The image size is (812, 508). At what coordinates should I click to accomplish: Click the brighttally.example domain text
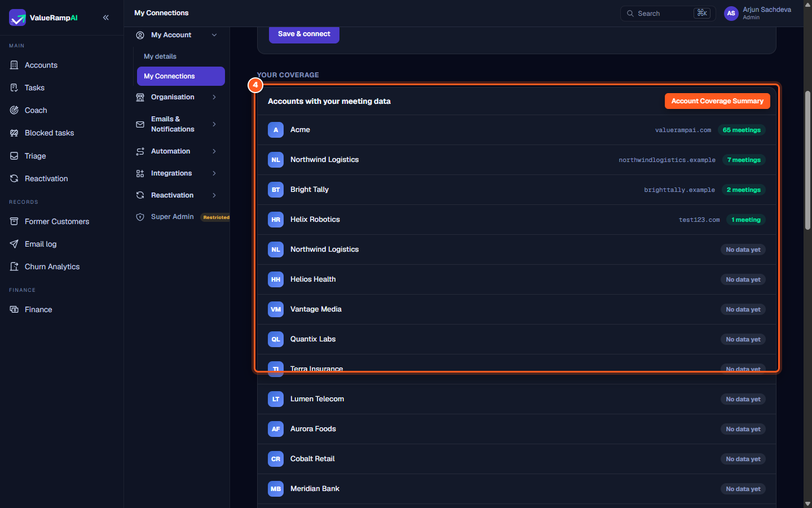[679, 190]
